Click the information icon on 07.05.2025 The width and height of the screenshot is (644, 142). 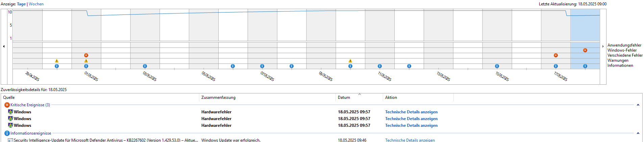coord(262,66)
